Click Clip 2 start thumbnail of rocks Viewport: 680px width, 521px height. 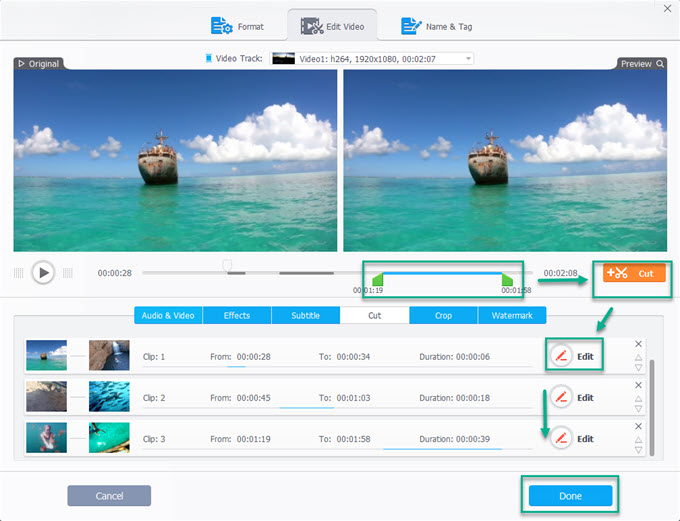(46, 396)
